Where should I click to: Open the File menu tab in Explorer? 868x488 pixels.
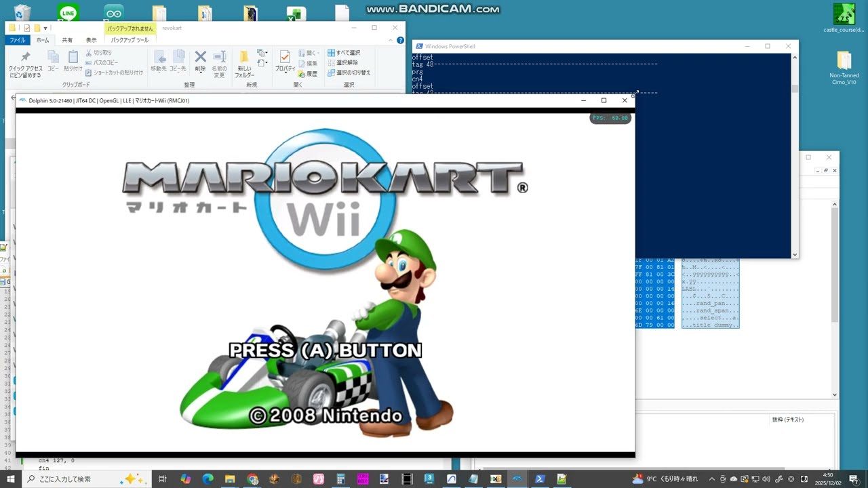[17, 40]
